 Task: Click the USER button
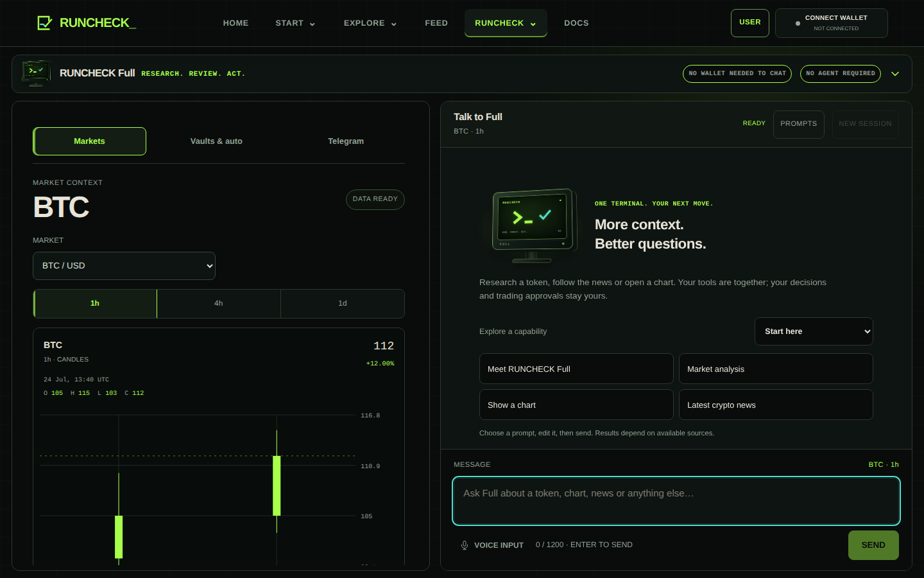coord(749,23)
